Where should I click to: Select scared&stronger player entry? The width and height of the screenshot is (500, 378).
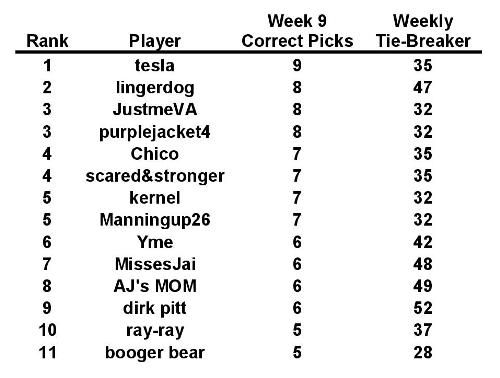pyautogui.click(x=155, y=176)
